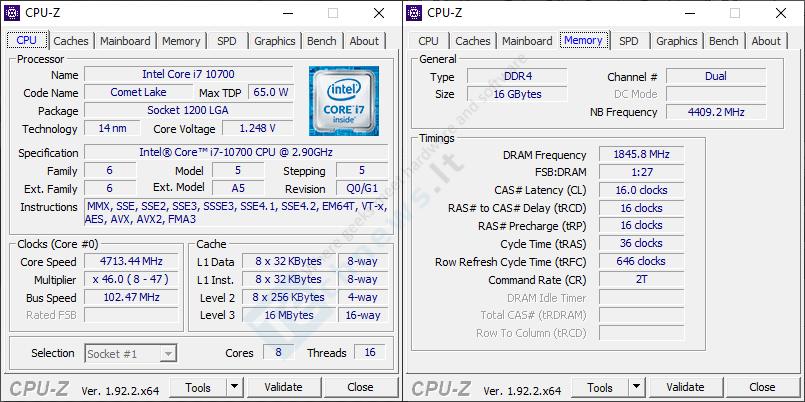
Task: Click Multiplier value x 46.0 (8 - 47)
Action: (x=131, y=279)
